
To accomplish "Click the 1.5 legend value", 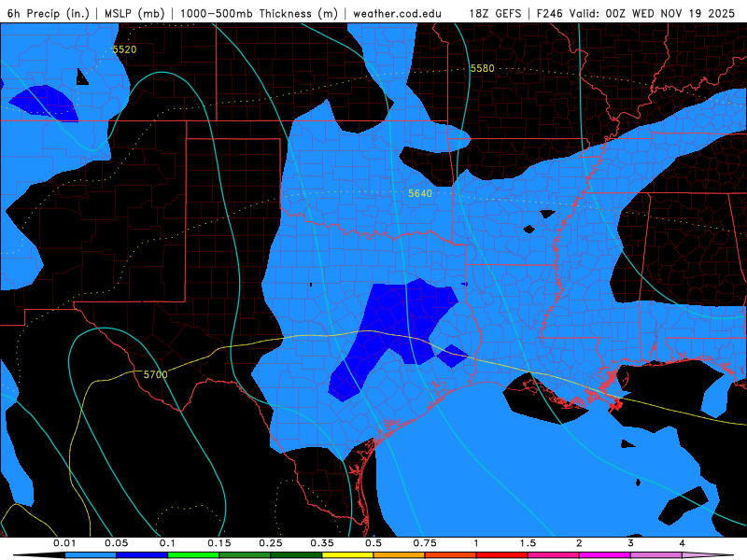I will click(x=528, y=543).
